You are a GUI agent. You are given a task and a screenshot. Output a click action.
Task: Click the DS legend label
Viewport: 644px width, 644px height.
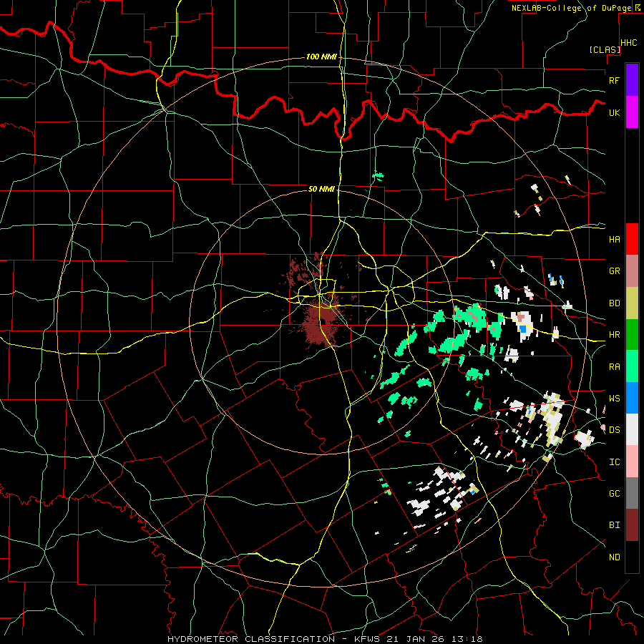pyautogui.click(x=614, y=430)
